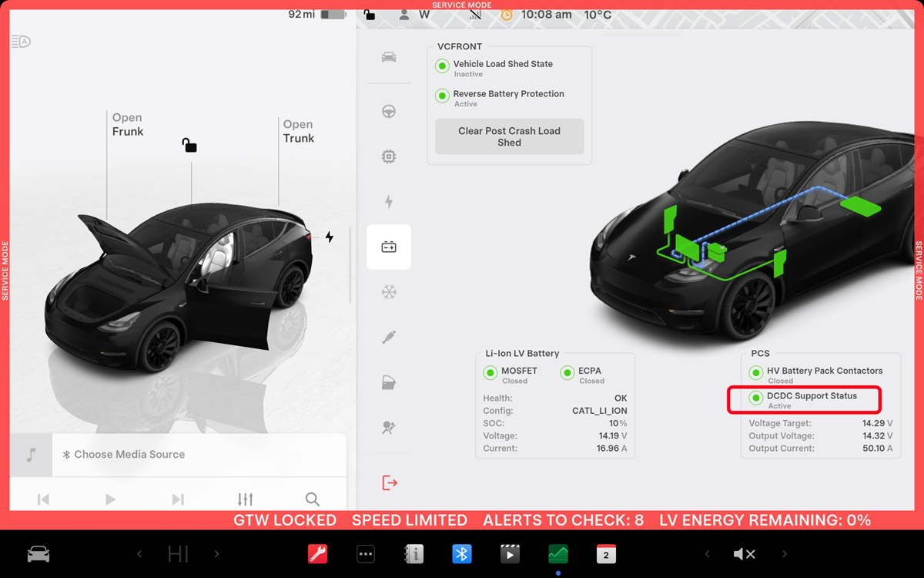924x578 pixels.
Task: Open the low voltage battery tab in sidebar
Action: pos(389,247)
